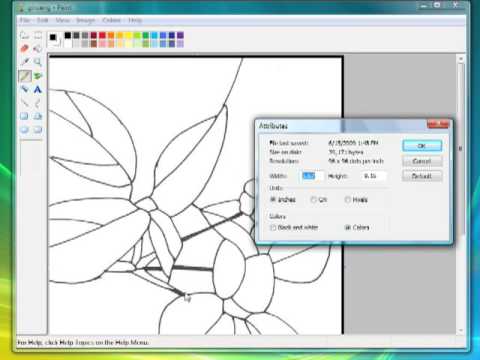The image size is (480, 360).
Task: Click the vertical scrollbar down arrow
Action: pyautogui.click(x=461, y=330)
